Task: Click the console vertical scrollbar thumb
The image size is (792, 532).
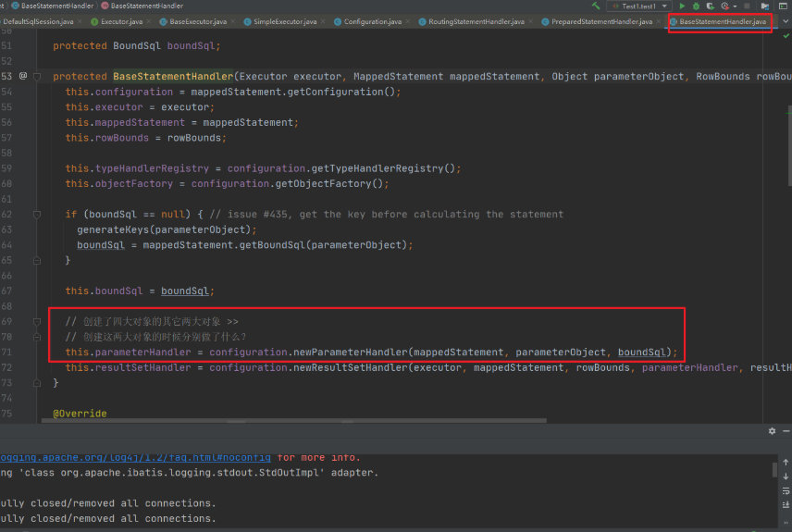Action: click(774, 470)
